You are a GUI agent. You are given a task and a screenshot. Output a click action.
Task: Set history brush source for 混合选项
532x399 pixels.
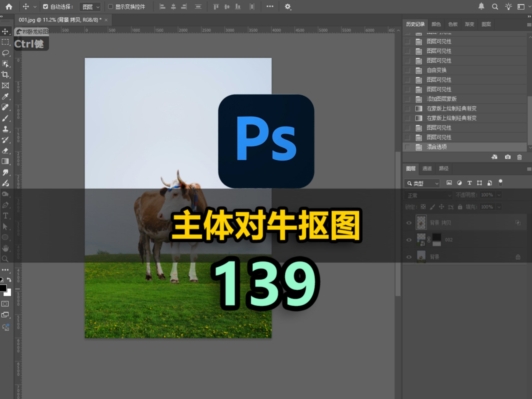tap(407, 147)
